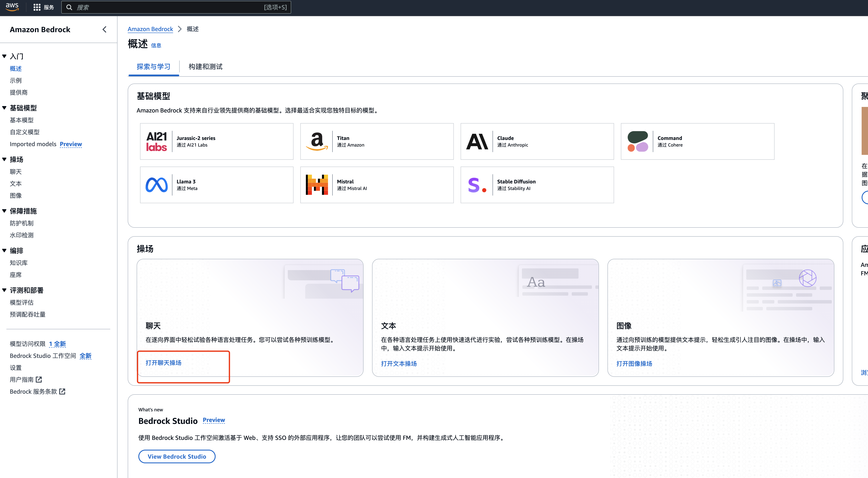Click the Aa text playground illustration
This screenshot has width=868, height=478.
coord(536,282)
